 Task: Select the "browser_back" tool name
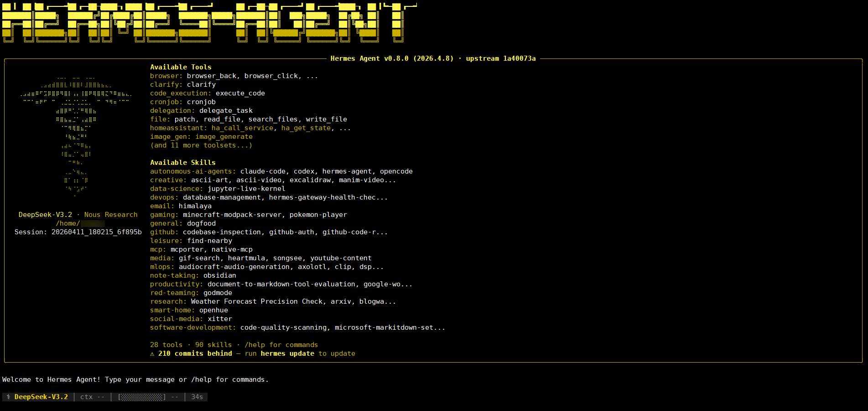[x=212, y=76]
